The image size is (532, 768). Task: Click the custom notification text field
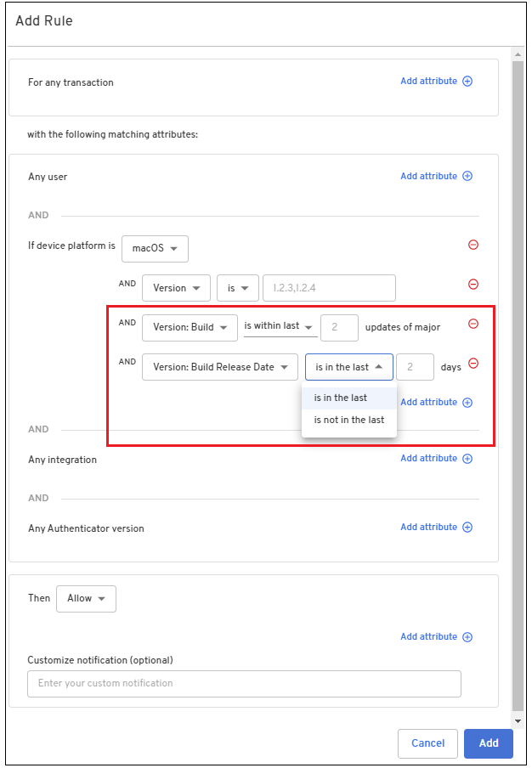pos(244,683)
